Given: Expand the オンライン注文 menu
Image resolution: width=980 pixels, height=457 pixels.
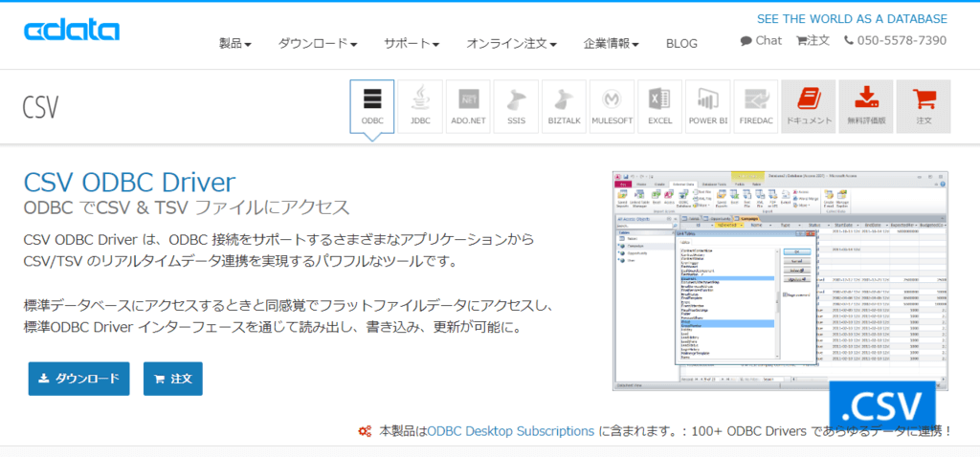Looking at the screenshot, I should click(512, 44).
